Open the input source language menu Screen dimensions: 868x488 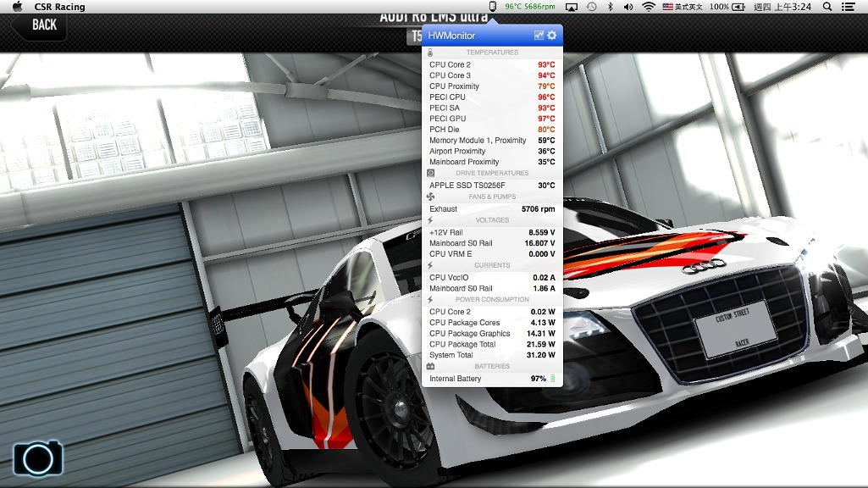tap(683, 7)
